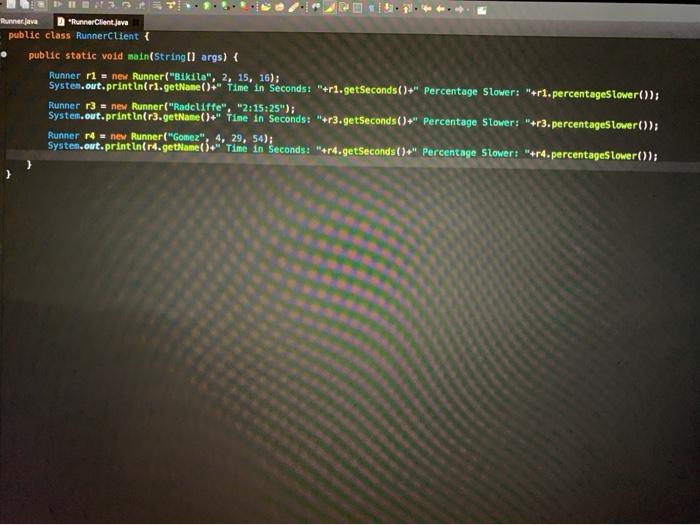Open the Coverage dropdown arrow
Image resolution: width=700 pixels, height=525 pixels.
tap(234, 6)
